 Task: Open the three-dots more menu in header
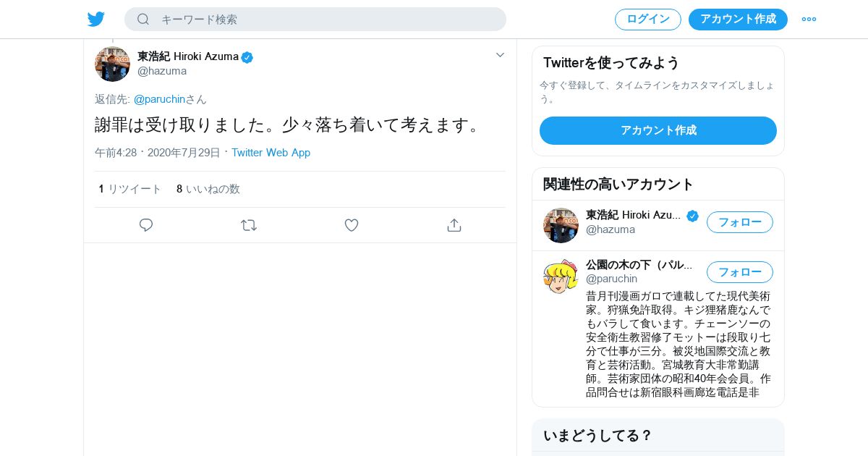(x=809, y=20)
